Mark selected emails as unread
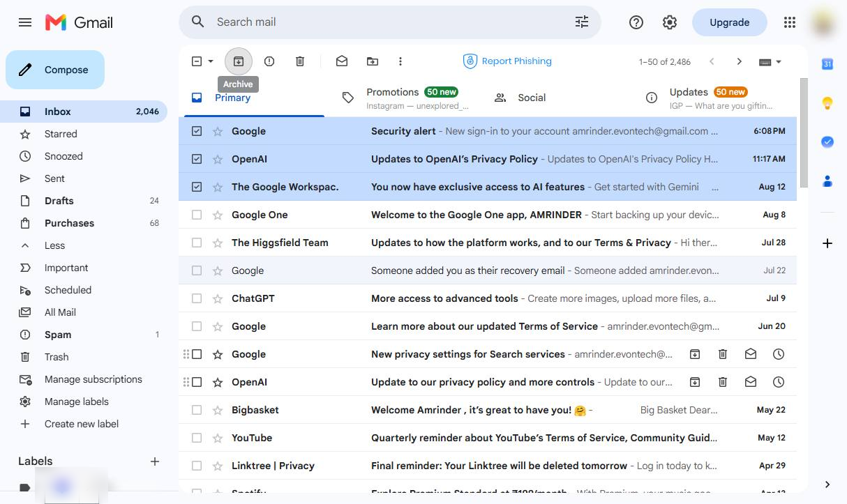The height and width of the screenshot is (504, 847). tap(342, 61)
